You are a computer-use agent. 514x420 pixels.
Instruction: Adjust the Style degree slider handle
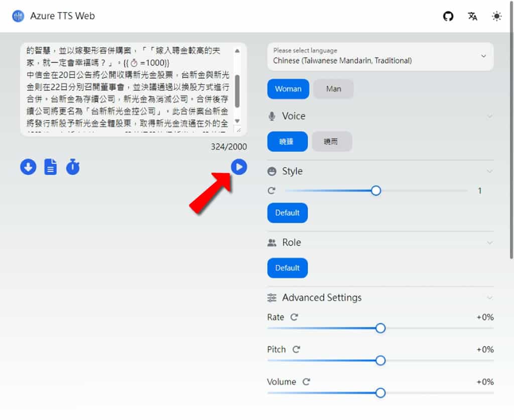376,191
